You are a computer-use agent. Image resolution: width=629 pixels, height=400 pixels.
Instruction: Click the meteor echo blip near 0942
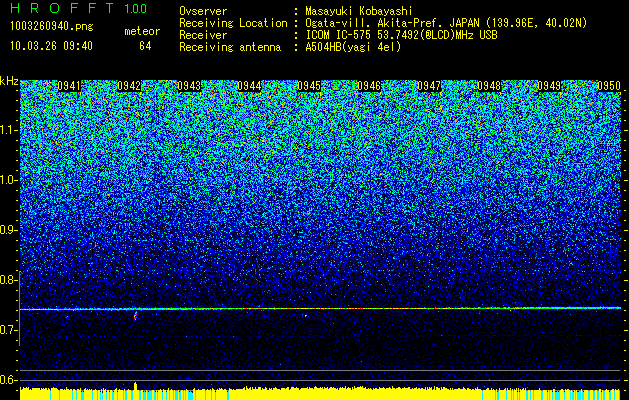coord(136,316)
